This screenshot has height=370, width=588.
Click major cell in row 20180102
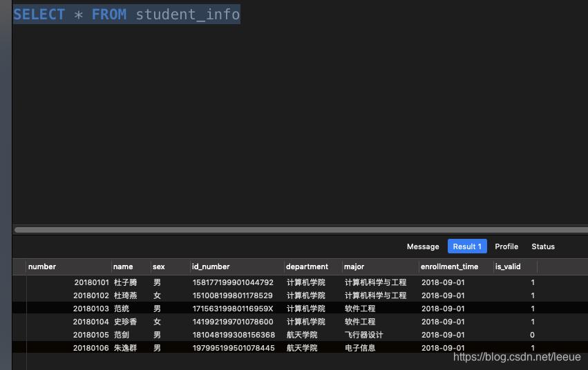pyautogui.click(x=375, y=295)
